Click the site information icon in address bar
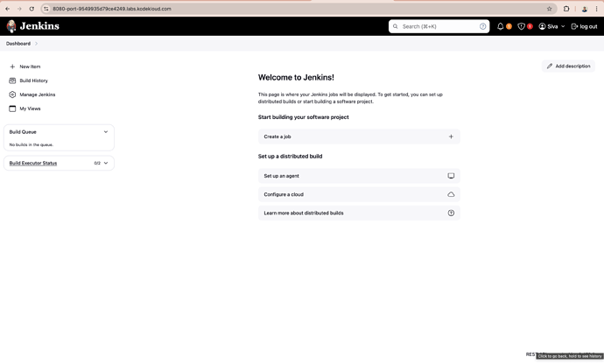 [46, 9]
